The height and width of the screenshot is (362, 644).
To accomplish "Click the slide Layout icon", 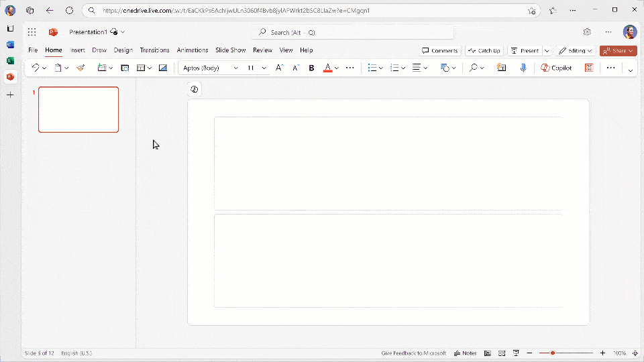I will tap(140, 68).
